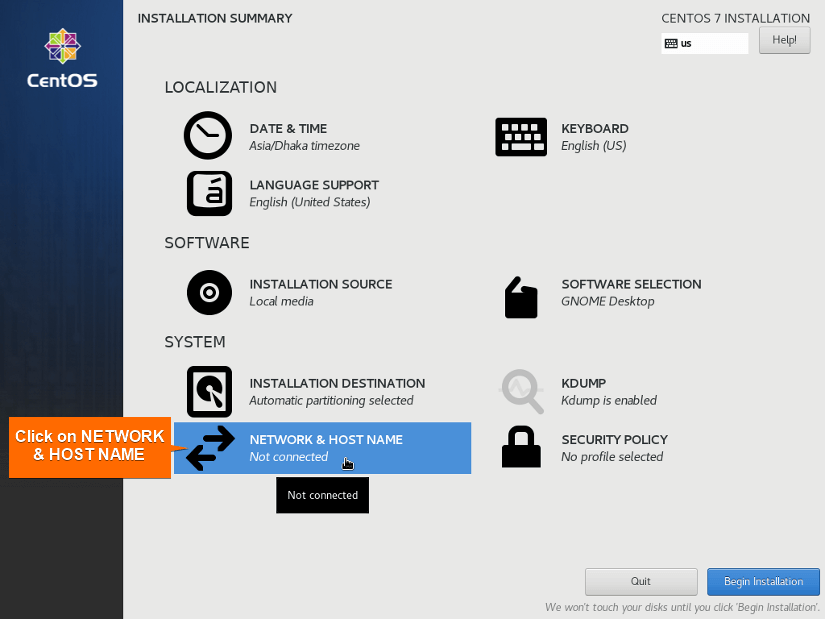825x619 pixels.
Task: Click the 'Kdump is enabled' status text
Action: click(x=609, y=401)
